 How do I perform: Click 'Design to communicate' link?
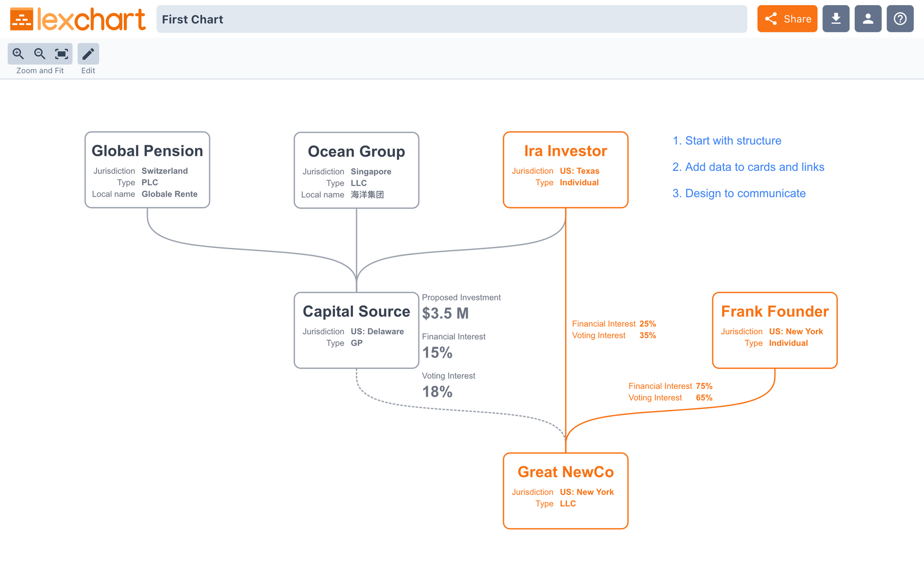click(x=746, y=194)
